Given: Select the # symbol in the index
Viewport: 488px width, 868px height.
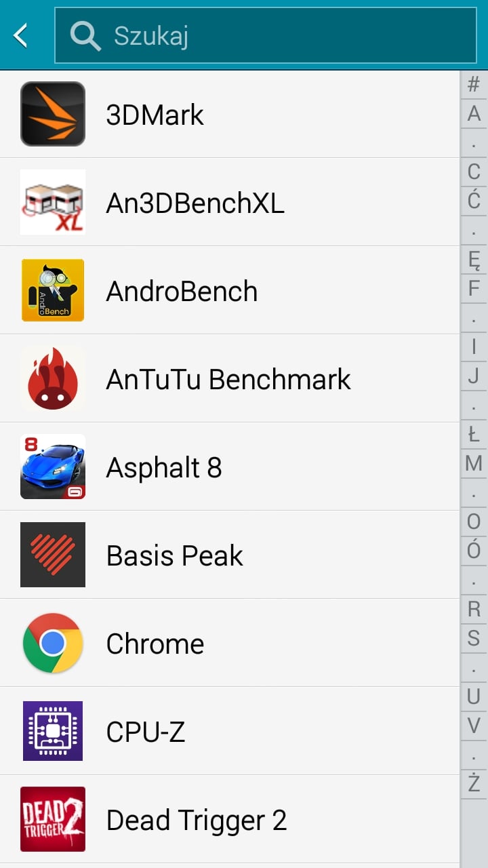Looking at the screenshot, I should pyautogui.click(x=474, y=84).
